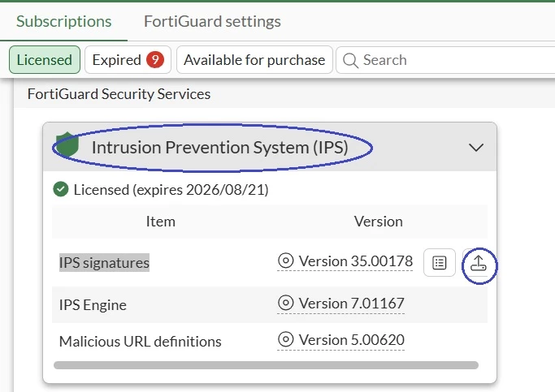
Task: Open the Subscriptions tab
Action: coord(63,21)
